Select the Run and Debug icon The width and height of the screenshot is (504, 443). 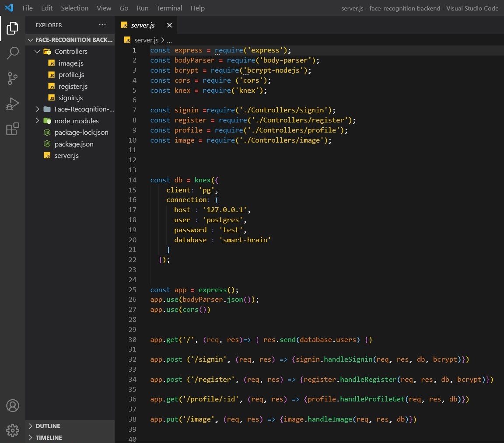point(13,104)
